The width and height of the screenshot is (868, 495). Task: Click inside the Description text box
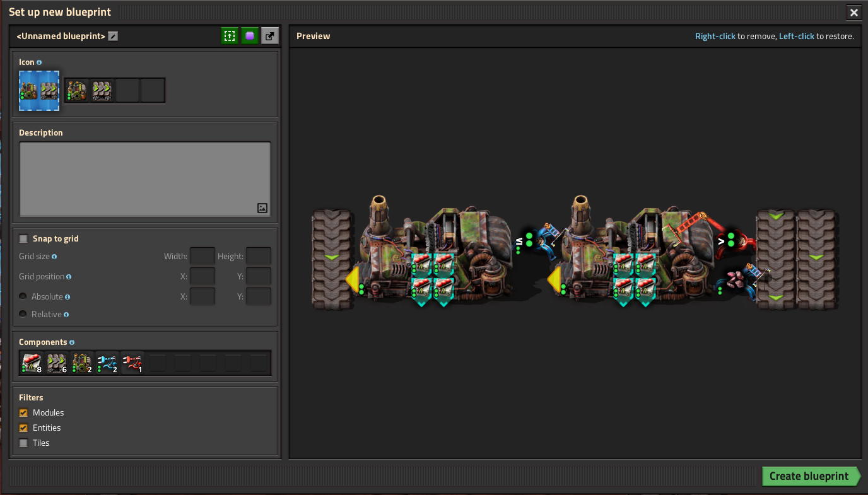point(145,180)
